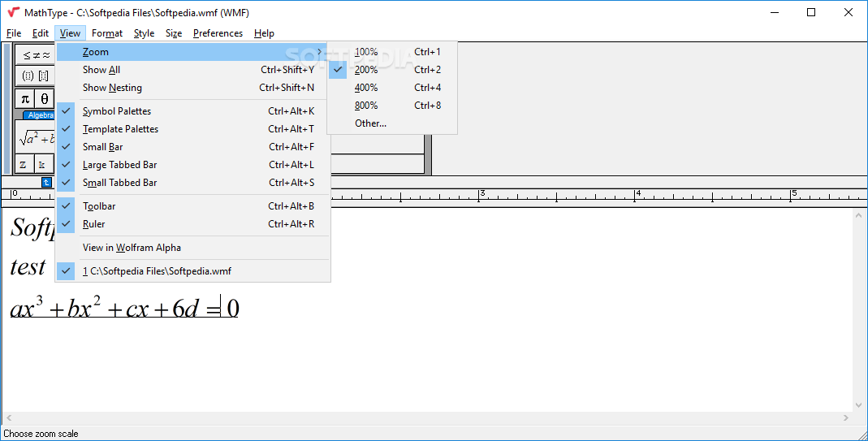Toggle the Ruler option

tap(194, 224)
